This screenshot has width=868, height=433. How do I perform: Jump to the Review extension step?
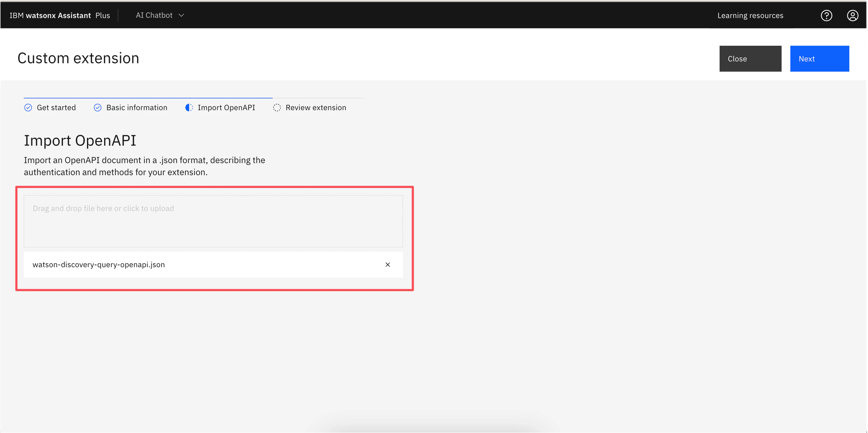click(316, 108)
